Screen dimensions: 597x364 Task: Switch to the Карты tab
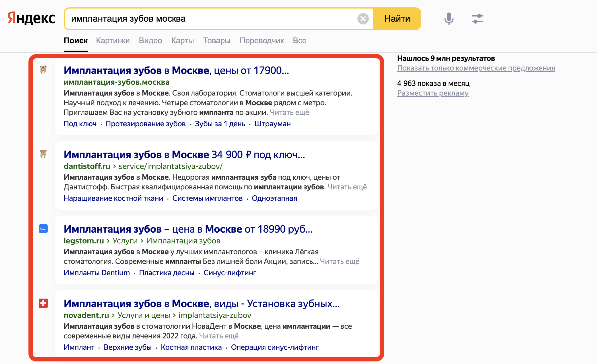(182, 41)
